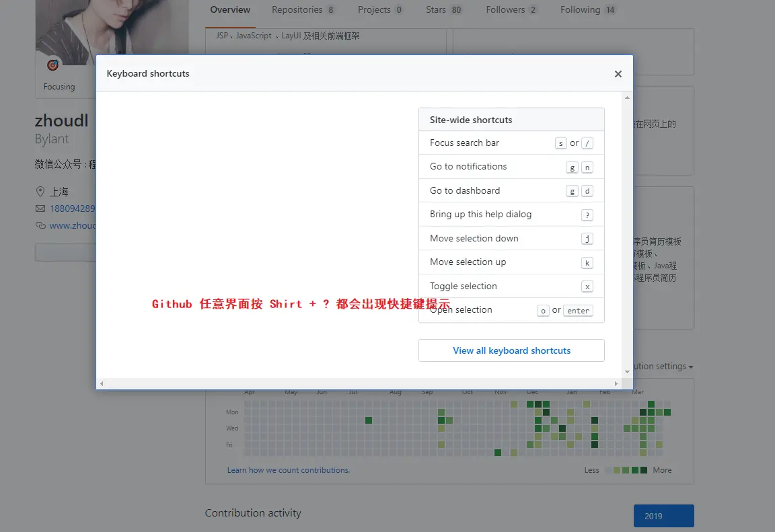Click the Move selection down row
Image resolution: width=775 pixels, height=532 pixels.
tap(511, 238)
